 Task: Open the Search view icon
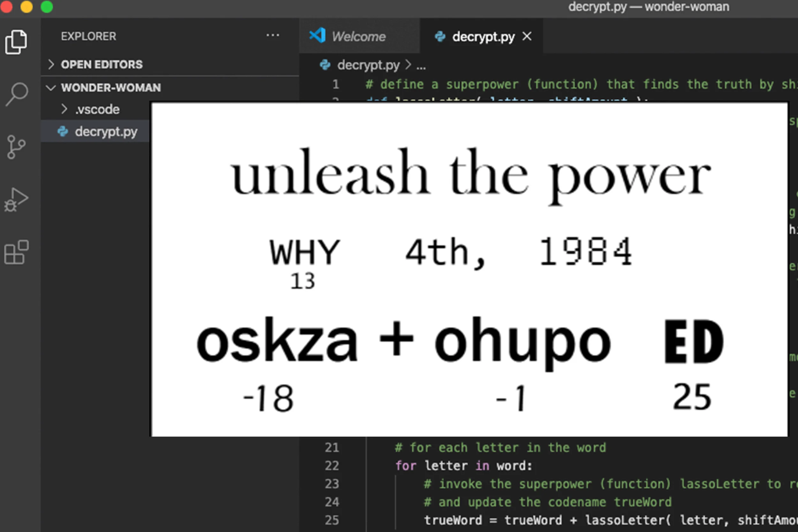click(x=16, y=94)
